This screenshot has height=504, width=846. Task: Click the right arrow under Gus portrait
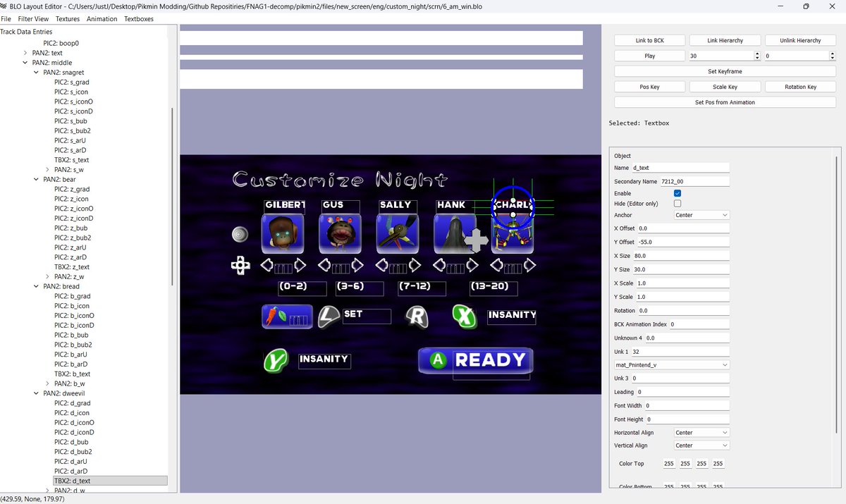(357, 265)
